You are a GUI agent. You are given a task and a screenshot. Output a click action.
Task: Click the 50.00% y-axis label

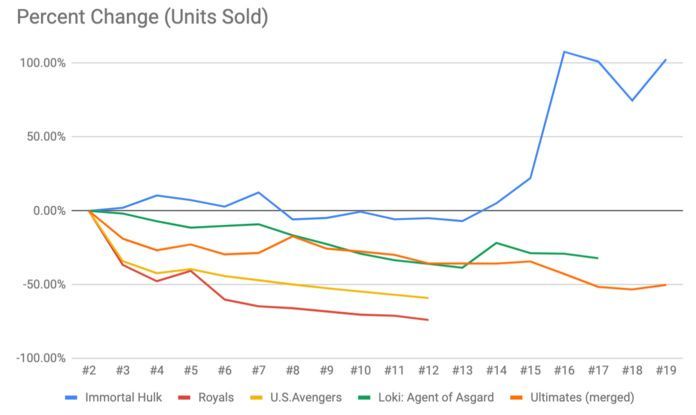[x=47, y=137]
